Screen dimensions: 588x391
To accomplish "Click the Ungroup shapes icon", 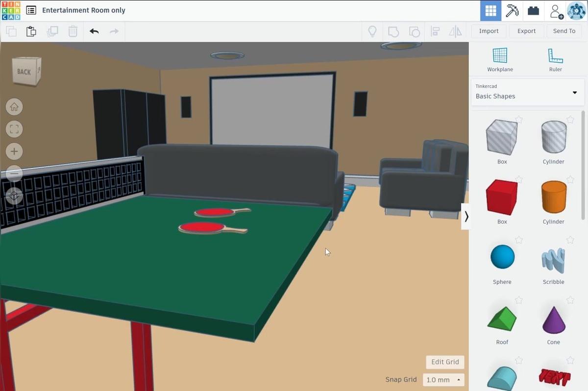I will coord(414,31).
